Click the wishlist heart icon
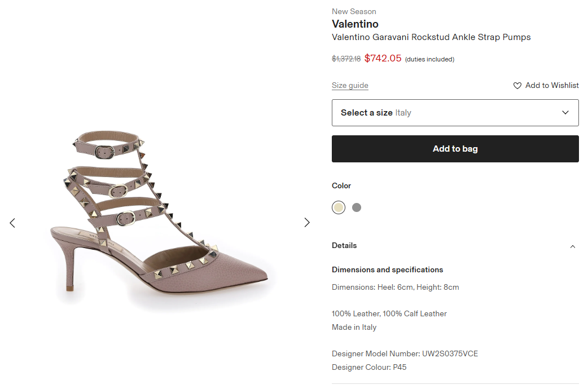 tap(517, 86)
